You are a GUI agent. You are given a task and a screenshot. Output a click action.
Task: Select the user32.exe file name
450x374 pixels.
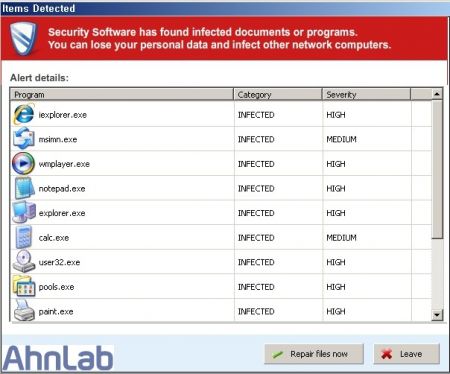(59, 262)
